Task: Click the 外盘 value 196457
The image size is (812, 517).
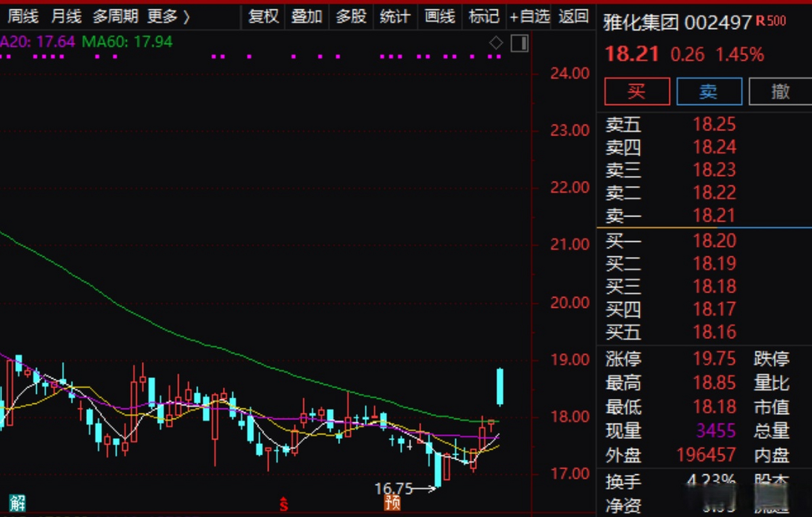Action: coord(706,455)
